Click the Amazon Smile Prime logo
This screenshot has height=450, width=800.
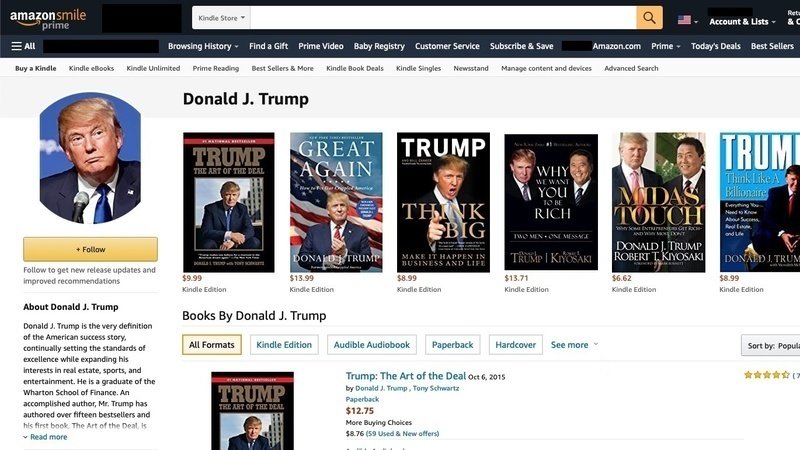[x=48, y=18]
